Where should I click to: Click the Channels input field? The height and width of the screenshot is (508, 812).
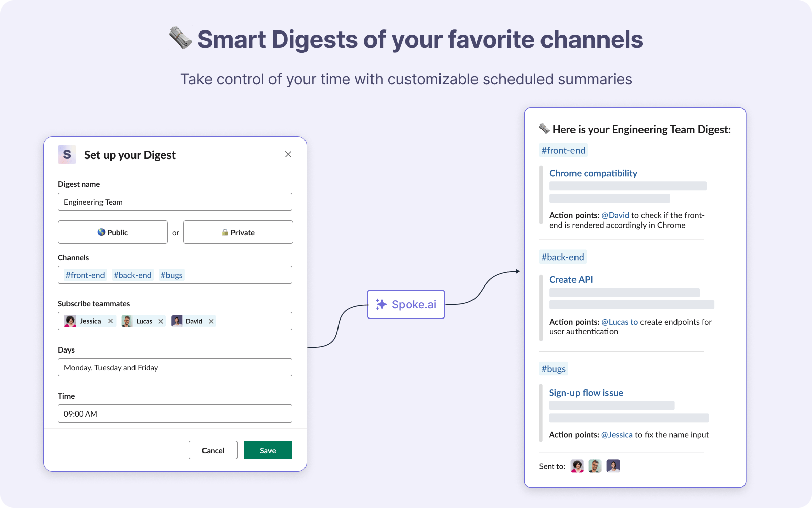(x=175, y=275)
